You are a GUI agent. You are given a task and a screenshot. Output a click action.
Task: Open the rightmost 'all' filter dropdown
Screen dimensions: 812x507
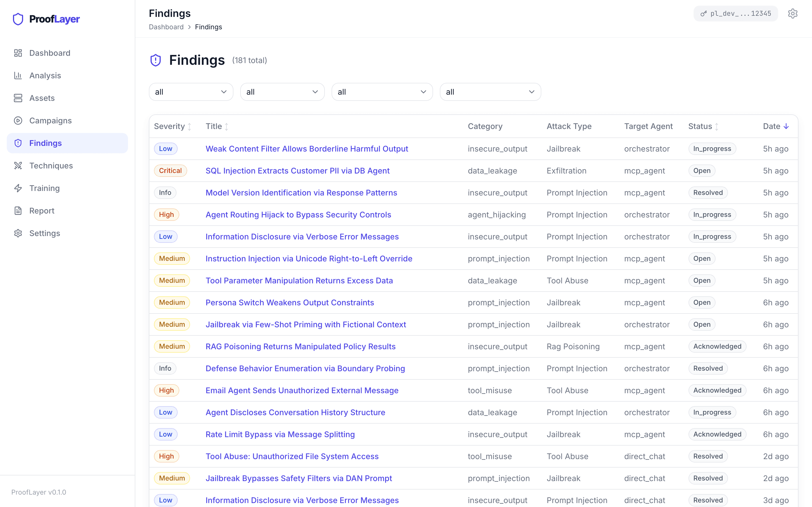tap(490, 92)
